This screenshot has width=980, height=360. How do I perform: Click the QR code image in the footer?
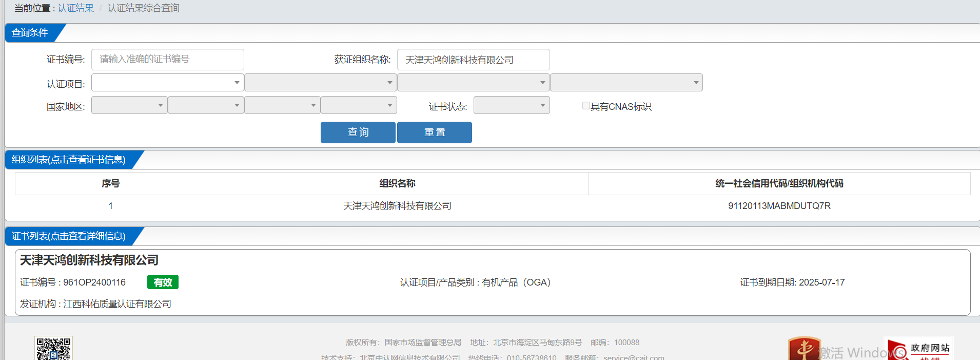point(53,349)
